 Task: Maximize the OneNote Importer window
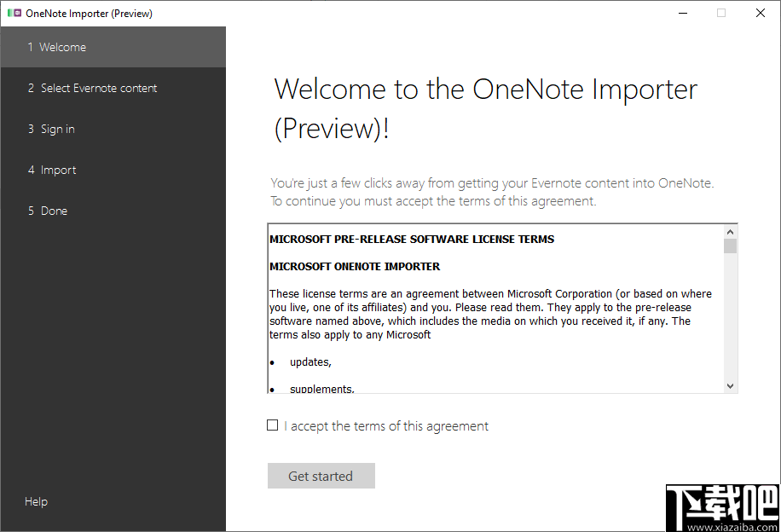720,13
